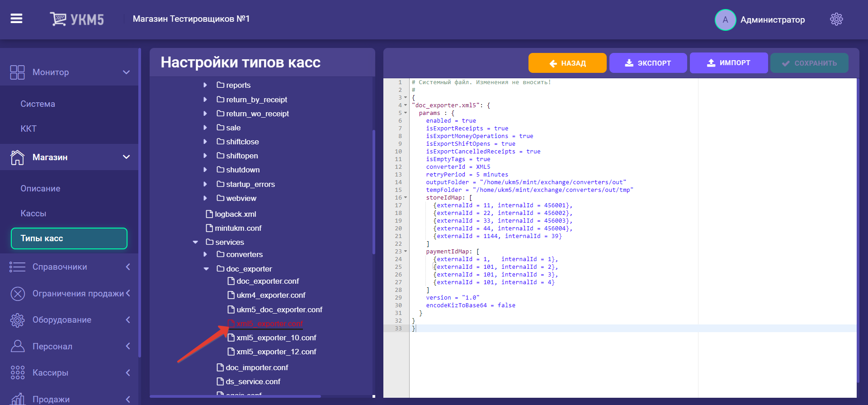
Task: Click the ds_service.conf file icon
Action: pos(220,381)
